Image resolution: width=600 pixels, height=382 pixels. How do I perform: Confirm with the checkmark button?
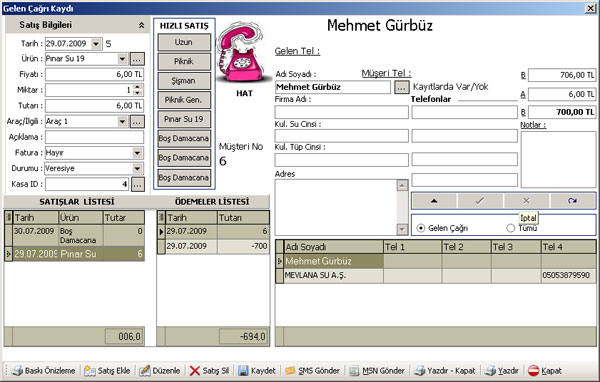[x=480, y=201]
